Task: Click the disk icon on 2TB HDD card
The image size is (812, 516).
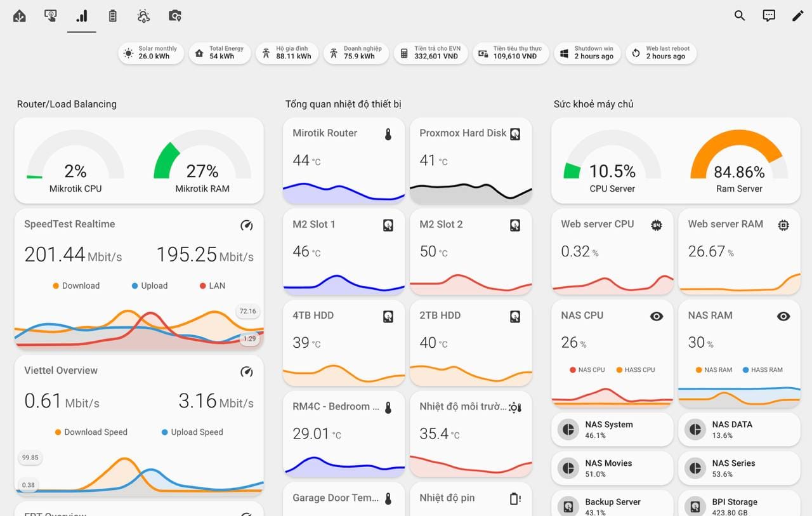Action: [515, 316]
